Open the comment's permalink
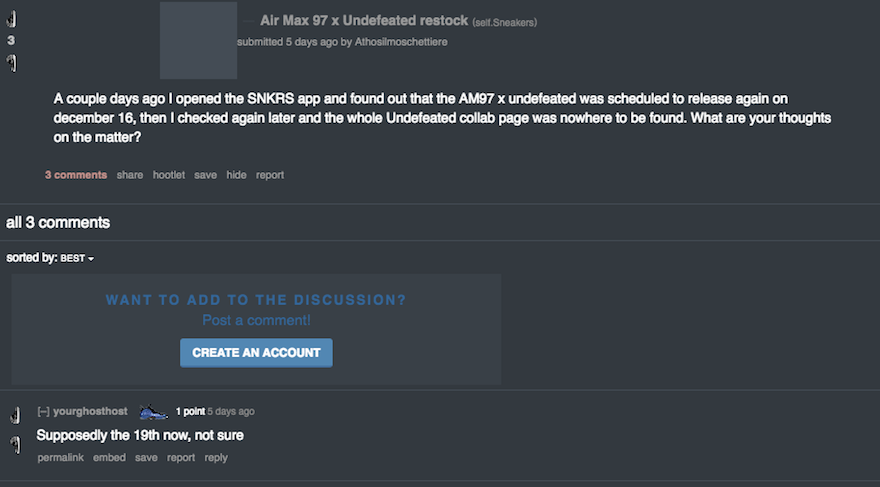The width and height of the screenshot is (880, 487). [x=60, y=457]
